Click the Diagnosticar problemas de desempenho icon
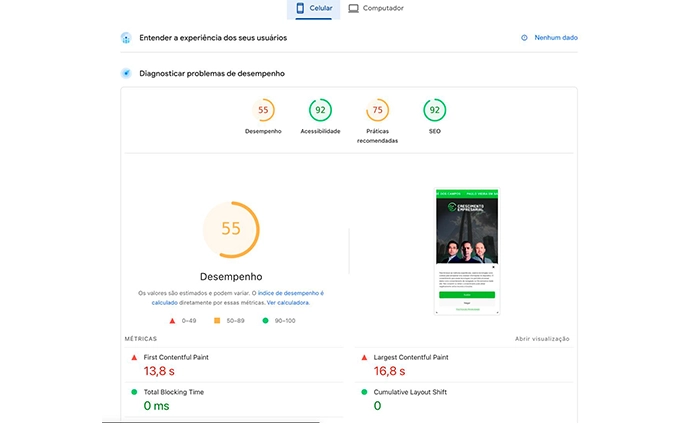 [126, 73]
